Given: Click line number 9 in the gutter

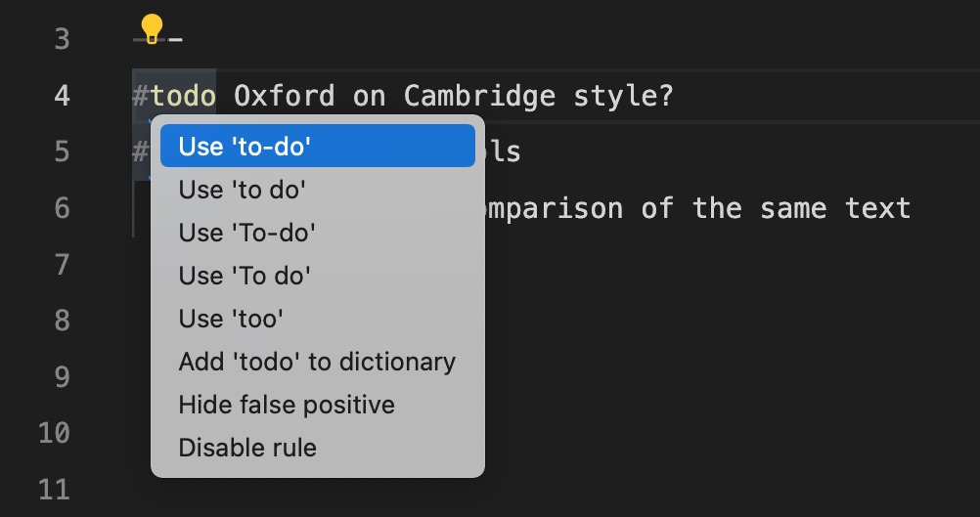Looking at the screenshot, I should tap(62, 376).
